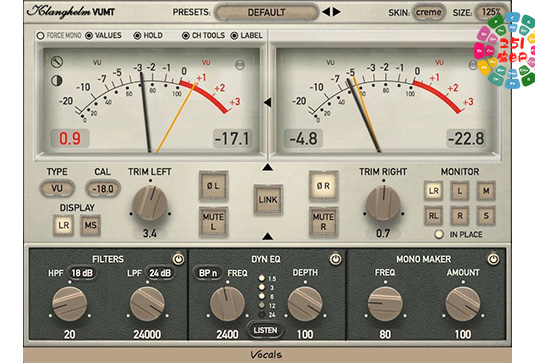
Task: Open the DEFAULT presets menu
Action: 267,13
